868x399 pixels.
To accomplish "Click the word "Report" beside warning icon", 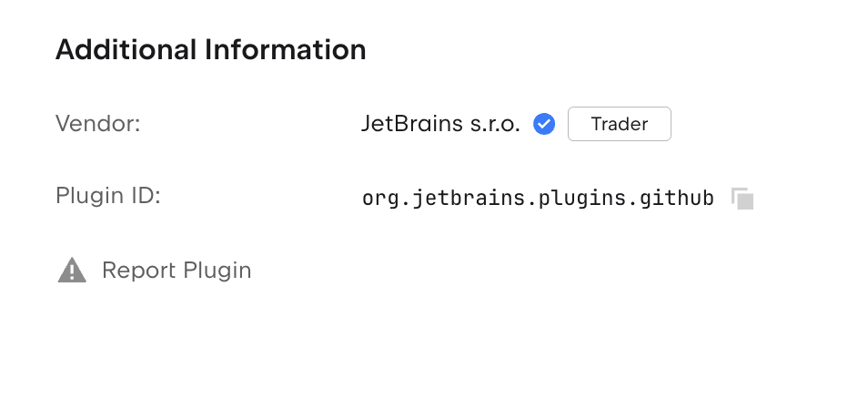I will 139,271.
